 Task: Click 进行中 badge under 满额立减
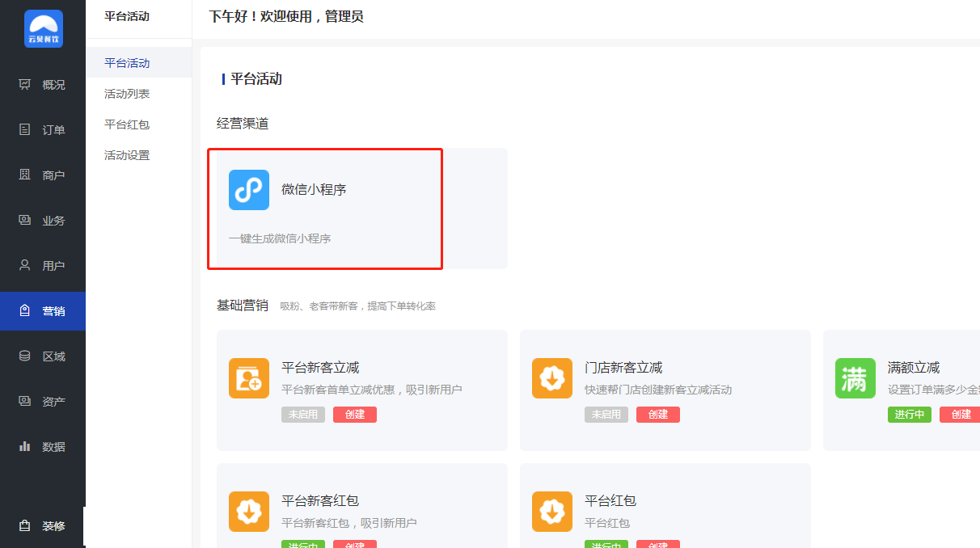coord(910,415)
